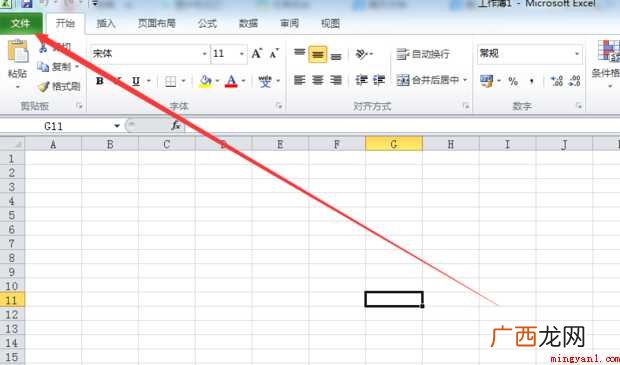Image resolution: width=620 pixels, height=365 pixels.
Task: Apply comma style icon
Action: (532, 81)
